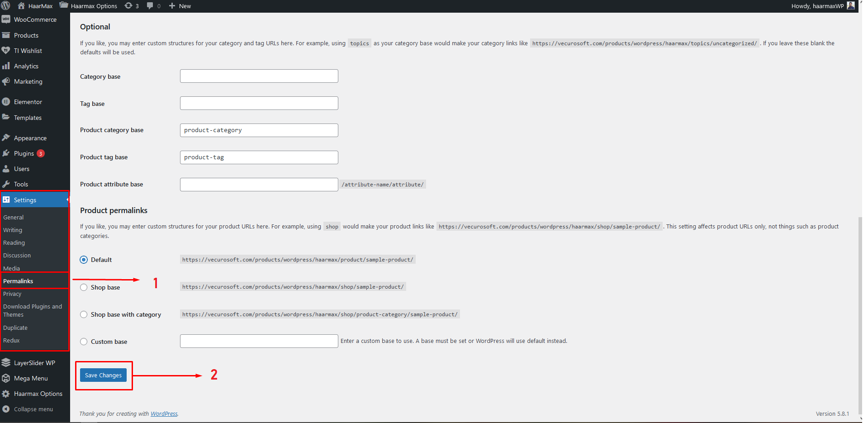Click in the Custom base text field
The width and height of the screenshot is (868, 423).
[259, 341]
